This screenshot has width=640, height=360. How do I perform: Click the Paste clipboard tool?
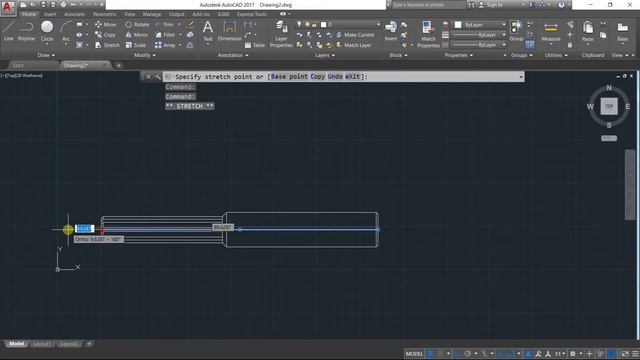click(x=587, y=32)
